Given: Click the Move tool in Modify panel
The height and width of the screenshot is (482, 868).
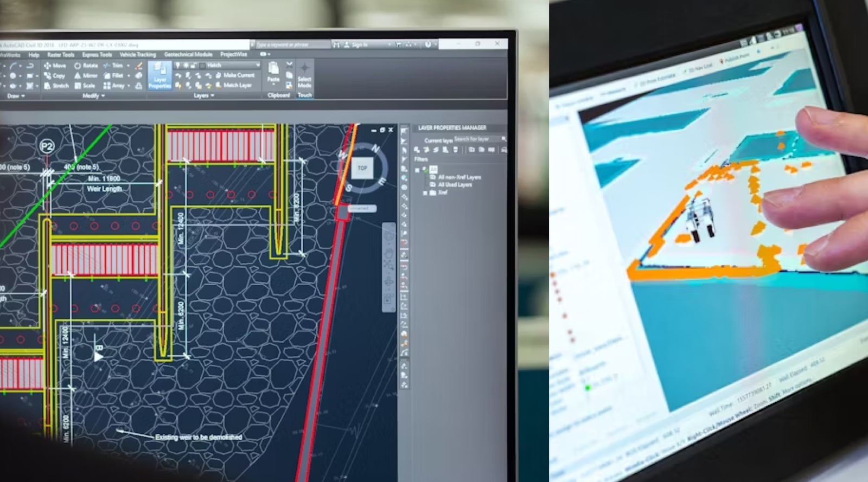Looking at the screenshot, I should coord(55,66).
